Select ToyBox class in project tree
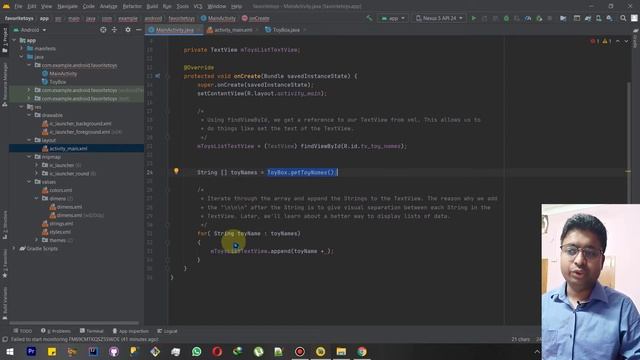Screen dimensions: 640x360 (x=54, y=82)
